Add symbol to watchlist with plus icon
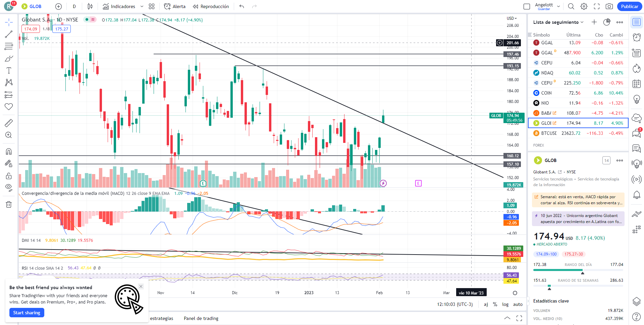Screen dimensions: 644x325 [x=594, y=22]
